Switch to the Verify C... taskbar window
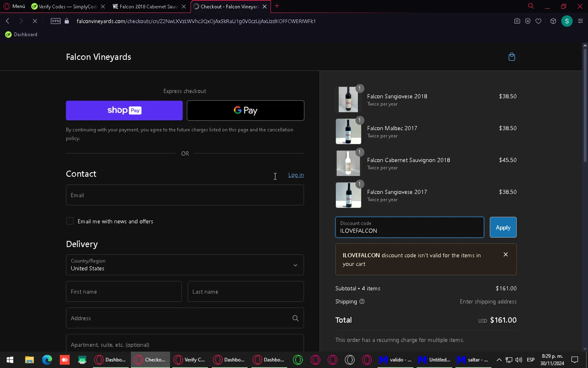Viewport: 588px width, 368px height. tap(190, 360)
